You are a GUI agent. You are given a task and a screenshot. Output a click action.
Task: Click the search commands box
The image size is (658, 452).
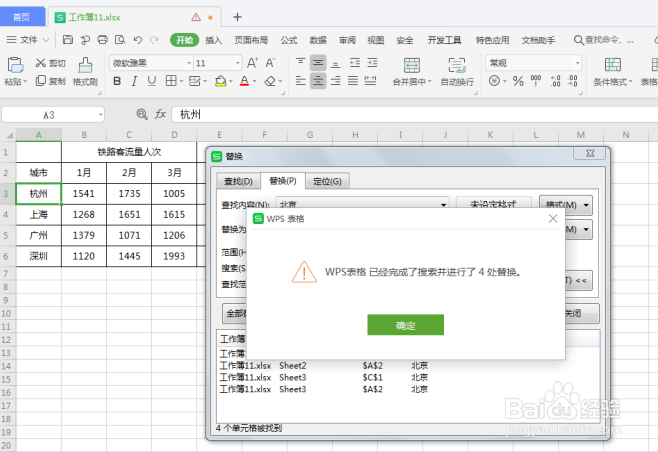click(604, 40)
